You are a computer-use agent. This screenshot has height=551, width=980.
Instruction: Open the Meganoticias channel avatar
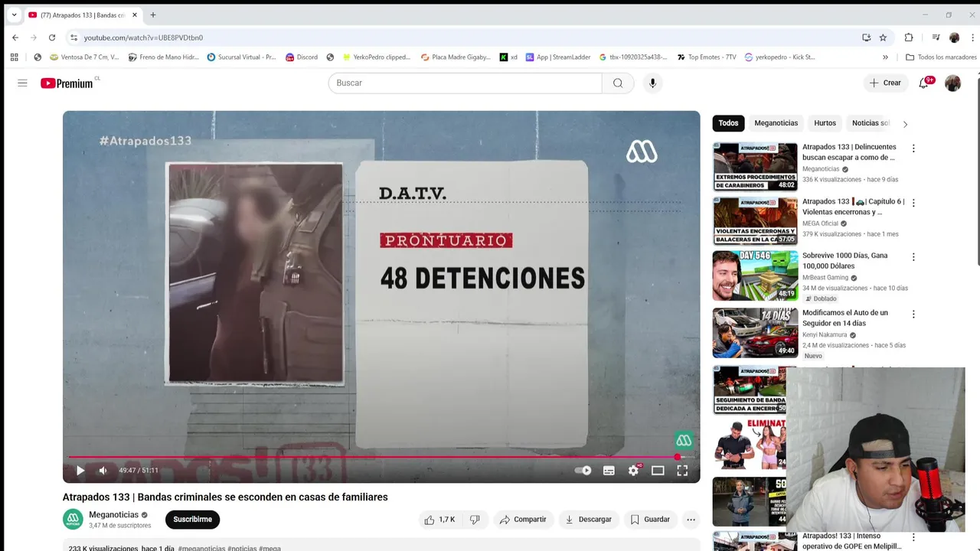[73, 520]
